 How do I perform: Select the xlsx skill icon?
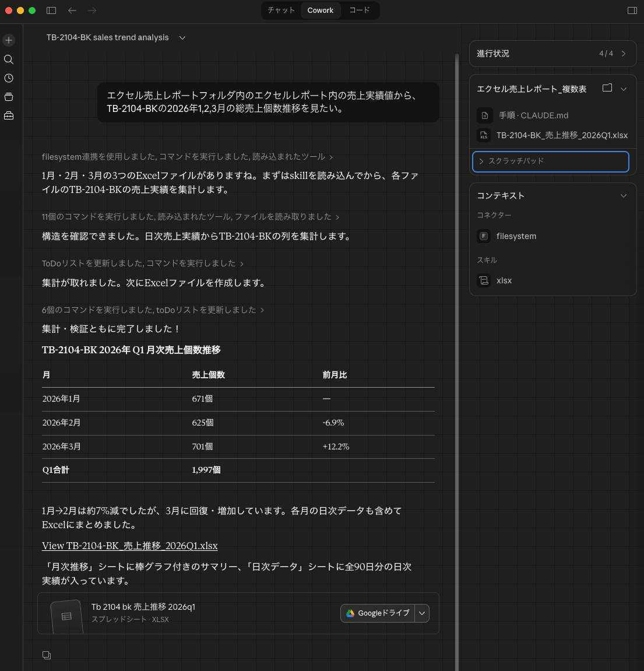coord(484,280)
